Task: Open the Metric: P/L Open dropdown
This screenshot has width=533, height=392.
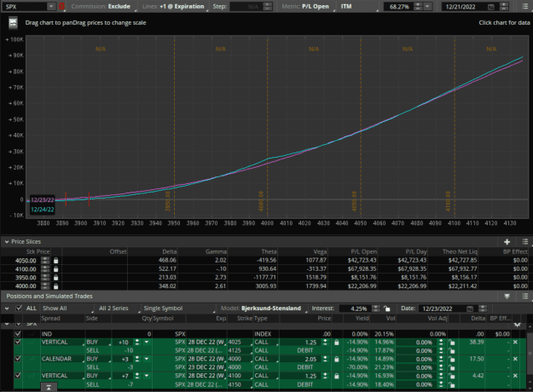Action: point(307,7)
